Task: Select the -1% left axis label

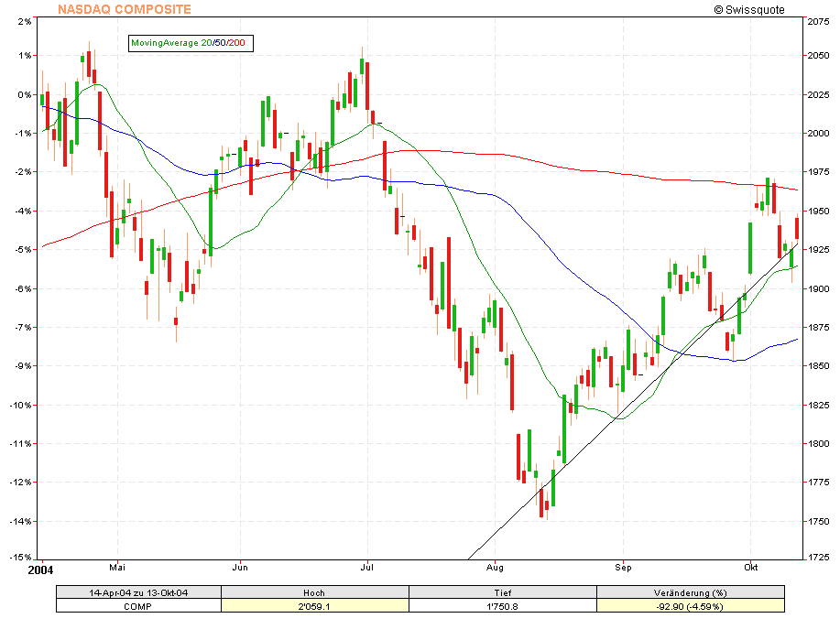Action: point(23,134)
